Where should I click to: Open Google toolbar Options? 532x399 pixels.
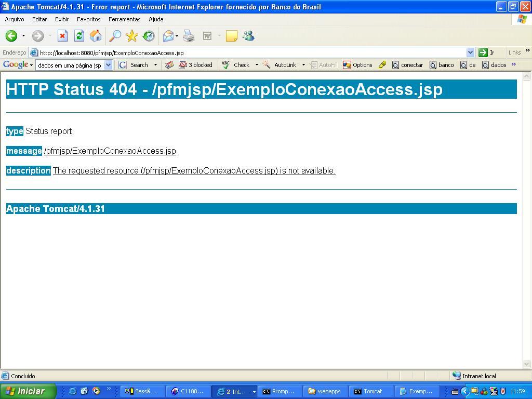357,65
